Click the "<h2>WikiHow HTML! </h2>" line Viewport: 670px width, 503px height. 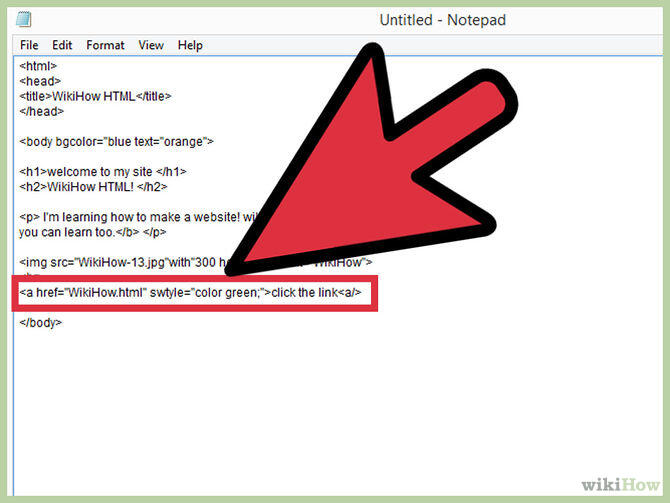93,187
